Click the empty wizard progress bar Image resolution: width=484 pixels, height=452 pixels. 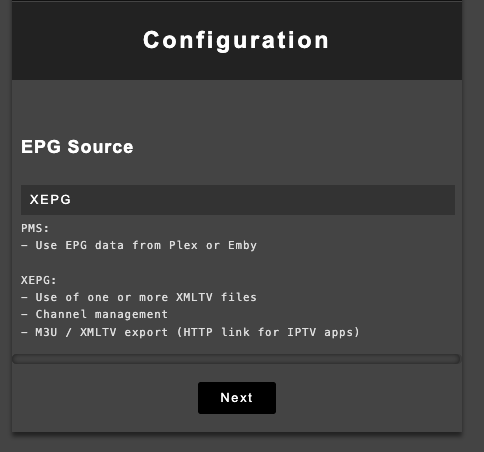tap(236, 359)
